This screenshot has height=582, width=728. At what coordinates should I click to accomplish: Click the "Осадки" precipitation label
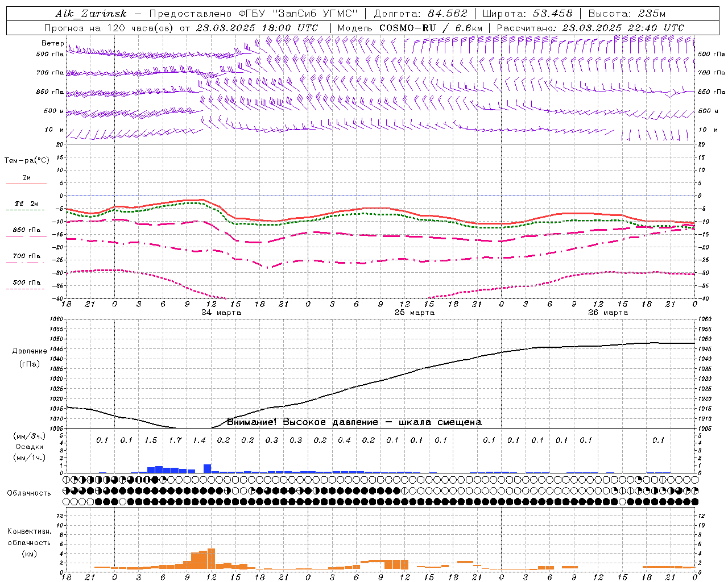[29, 447]
